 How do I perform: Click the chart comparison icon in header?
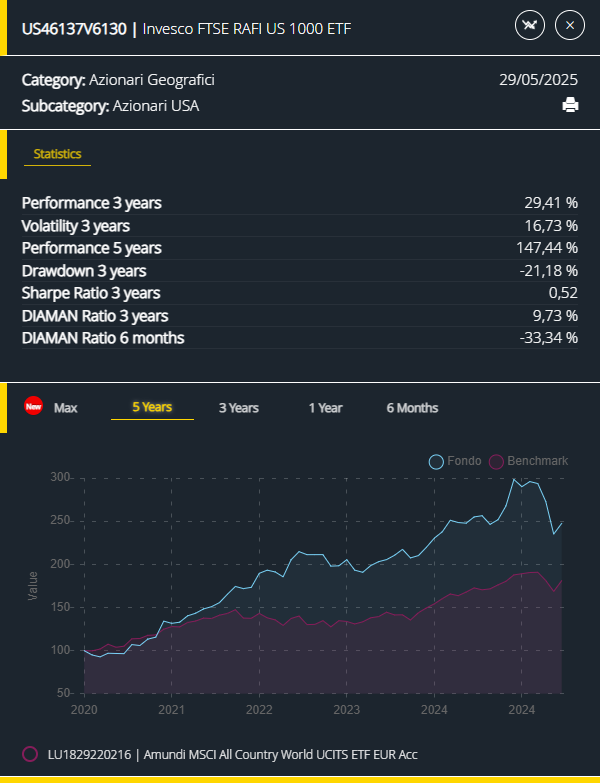click(x=530, y=27)
